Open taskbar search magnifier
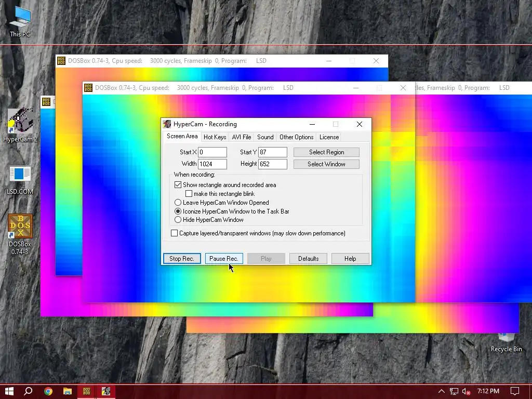This screenshot has height=399, width=532. coord(28,391)
